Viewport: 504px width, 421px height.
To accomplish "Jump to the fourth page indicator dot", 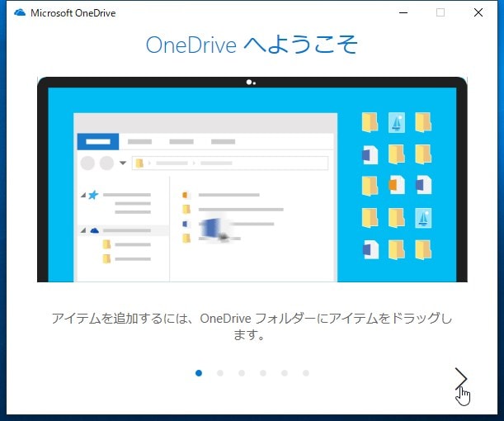I will tap(263, 373).
